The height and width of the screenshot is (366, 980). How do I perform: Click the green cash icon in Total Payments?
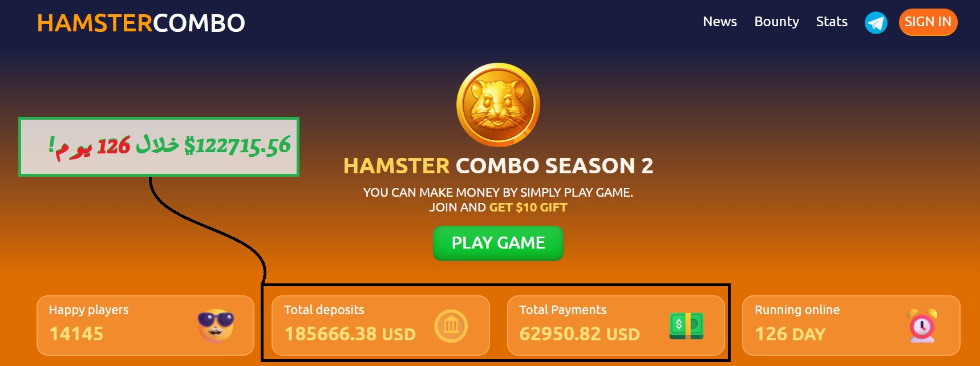tap(686, 326)
